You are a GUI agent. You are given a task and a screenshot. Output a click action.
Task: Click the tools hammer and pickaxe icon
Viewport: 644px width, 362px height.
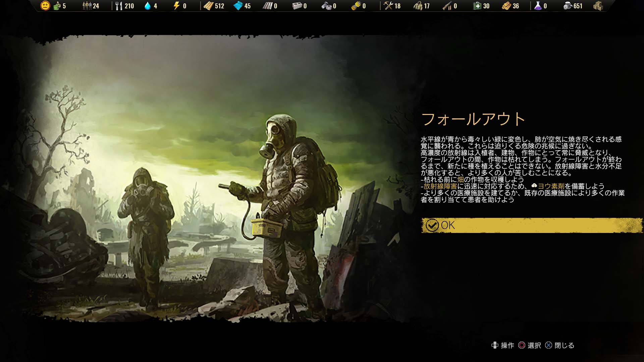click(388, 6)
